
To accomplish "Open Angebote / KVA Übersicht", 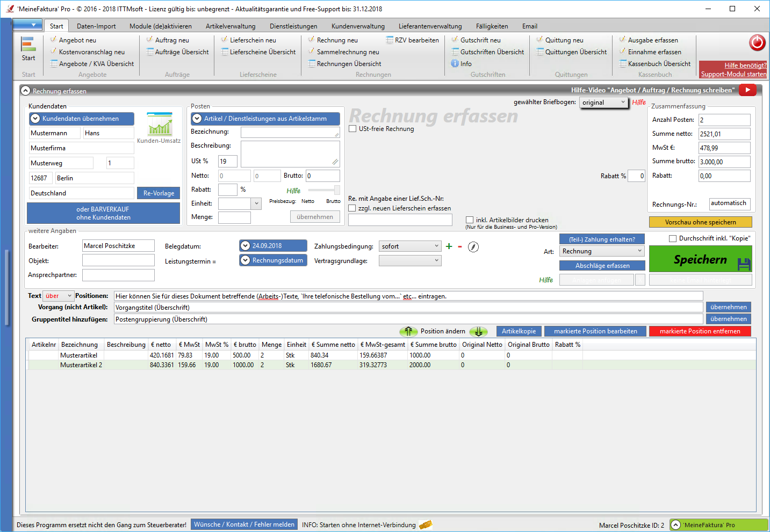I will 92,63.
